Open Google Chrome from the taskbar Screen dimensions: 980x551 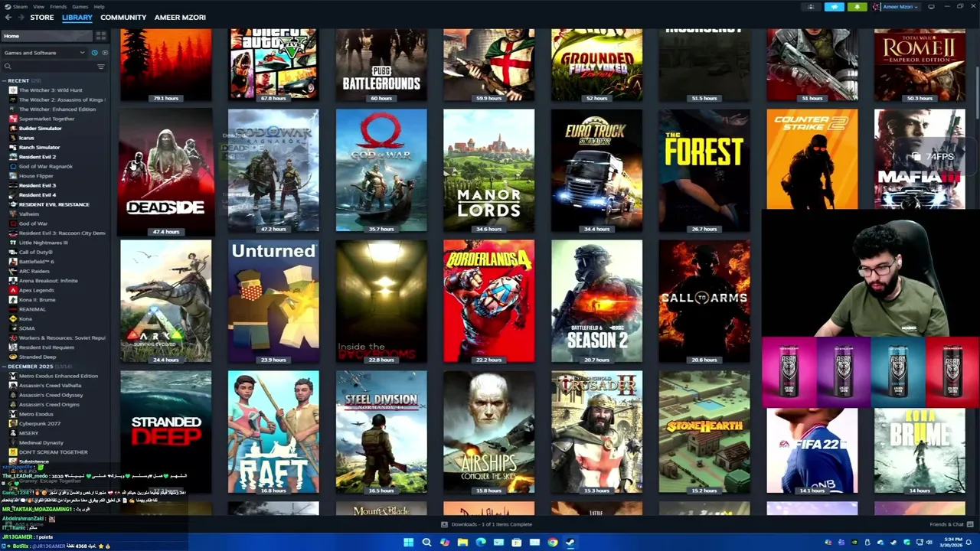pos(553,543)
